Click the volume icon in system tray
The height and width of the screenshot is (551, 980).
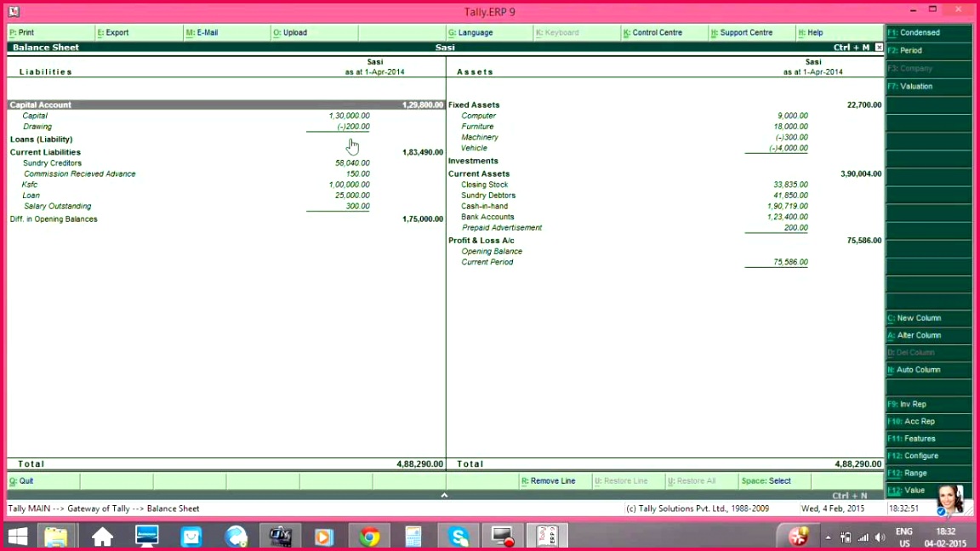[x=880, y=537]
